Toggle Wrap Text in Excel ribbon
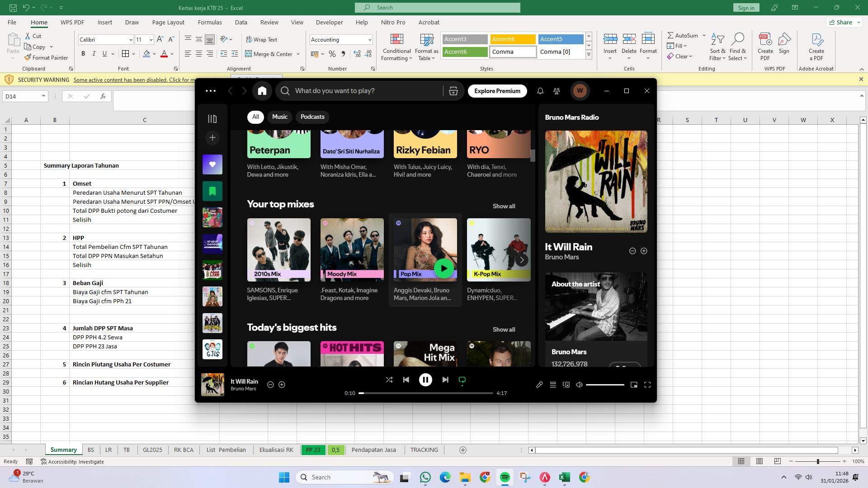The width and height of the screenshot is (868, 488). 261,40
